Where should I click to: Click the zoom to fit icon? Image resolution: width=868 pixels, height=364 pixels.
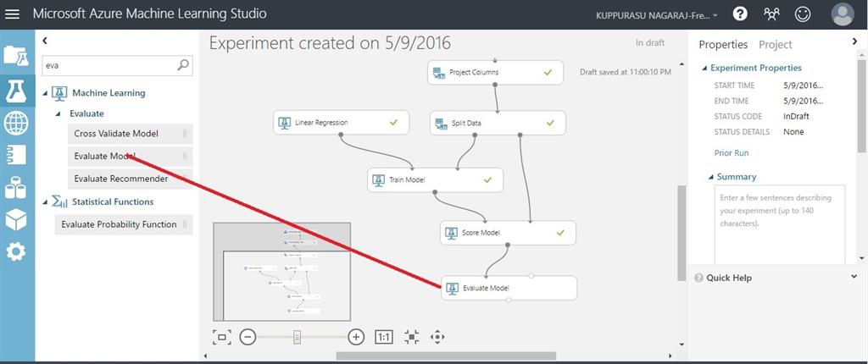point(221,336)
